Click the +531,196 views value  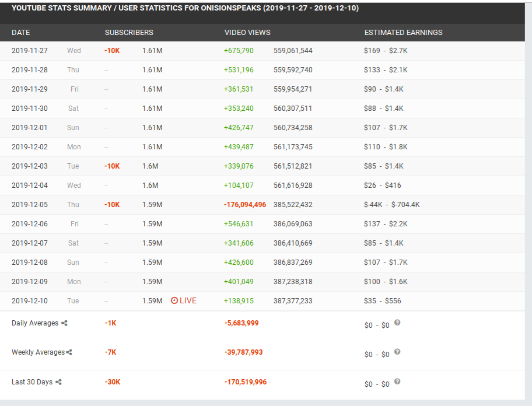tap(239, 70)
